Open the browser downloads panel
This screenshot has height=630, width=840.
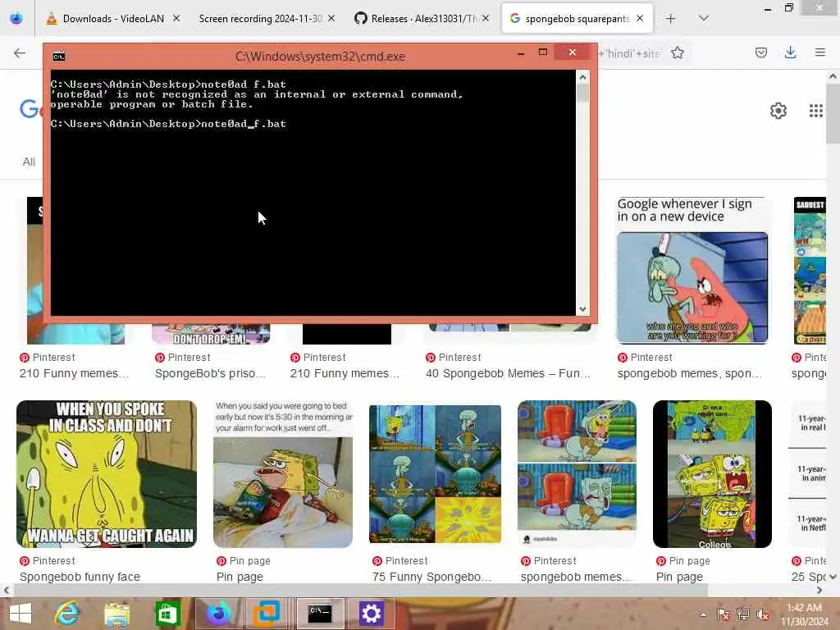point(790,52)
